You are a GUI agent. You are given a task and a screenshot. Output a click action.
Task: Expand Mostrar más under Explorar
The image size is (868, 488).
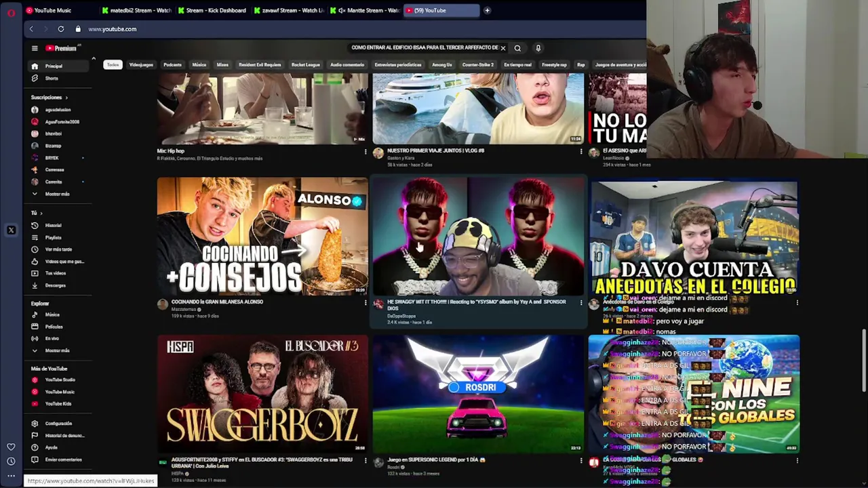click(60, 351)
